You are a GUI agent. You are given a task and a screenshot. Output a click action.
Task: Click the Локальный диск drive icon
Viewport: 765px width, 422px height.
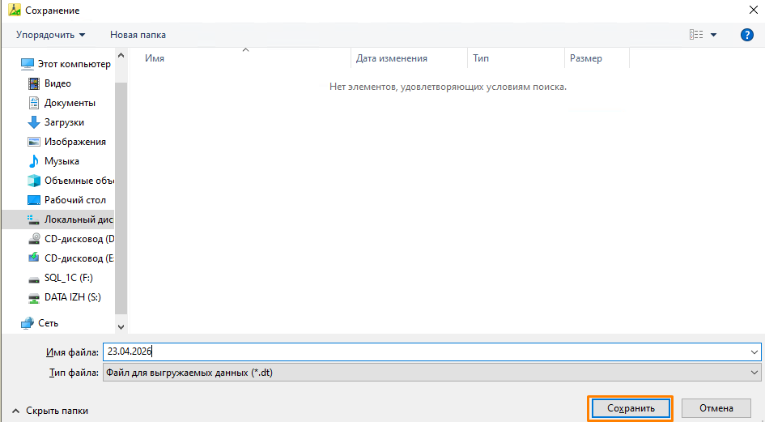(34, 220)
